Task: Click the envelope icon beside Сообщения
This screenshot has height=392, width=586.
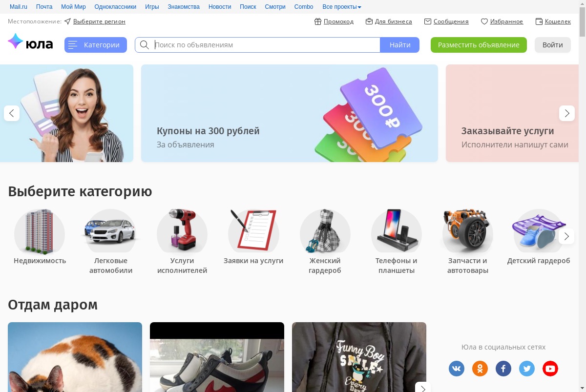Action: click(x=428, y=21)
